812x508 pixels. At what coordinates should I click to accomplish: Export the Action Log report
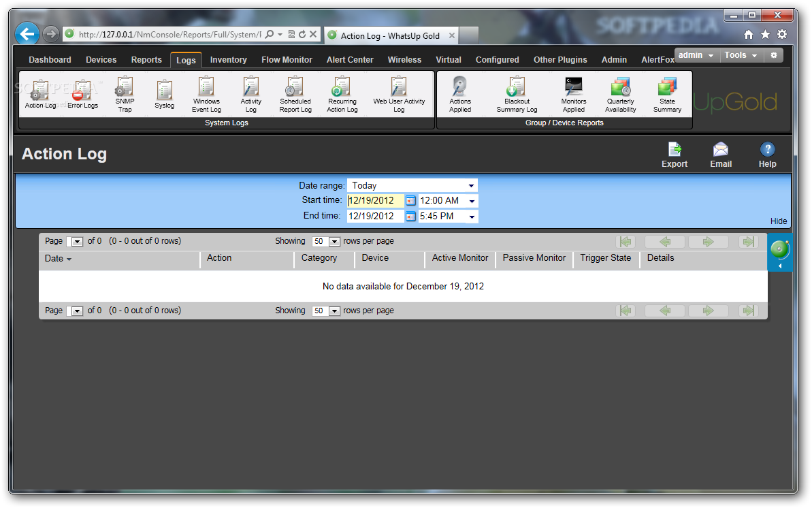pos(675,155)
